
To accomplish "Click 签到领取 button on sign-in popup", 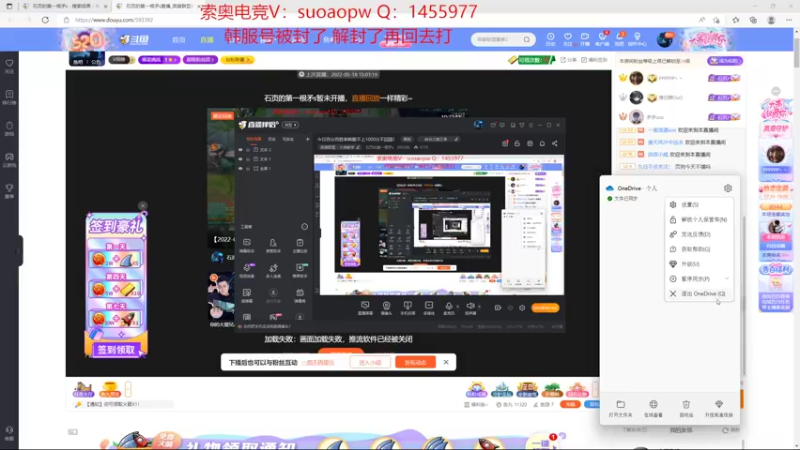I will [116, 350].
